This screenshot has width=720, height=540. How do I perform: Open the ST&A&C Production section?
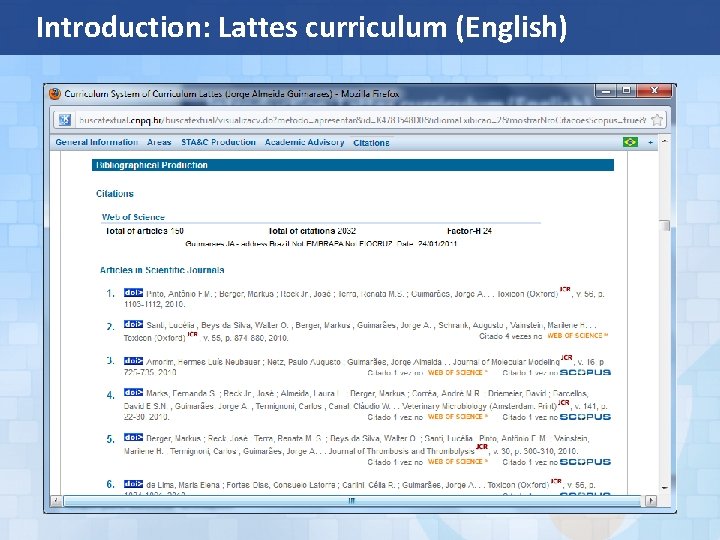(x=218, y=142)
